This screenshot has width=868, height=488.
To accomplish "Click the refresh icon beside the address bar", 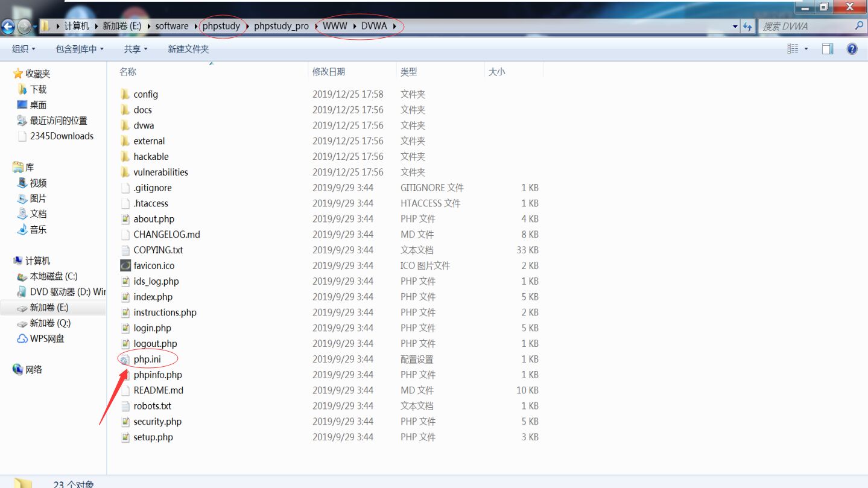I will 747,26.
